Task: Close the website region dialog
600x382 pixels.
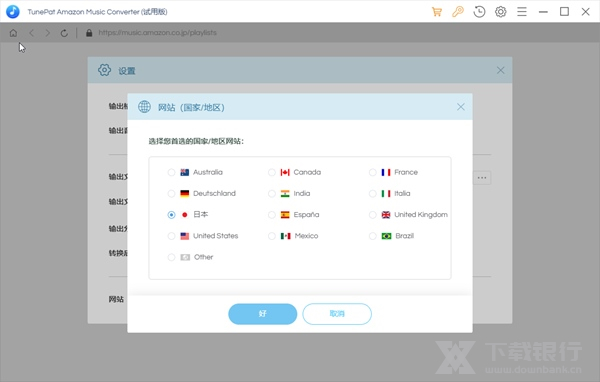Action: [x=461, y=107]
